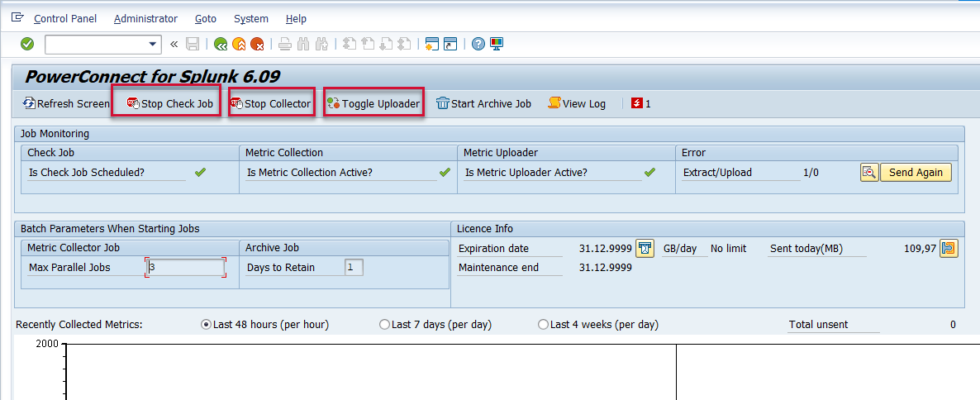This screenshot has height=400, width=980.
Task: Click the Save floppy disk icon
Action: 193,44
